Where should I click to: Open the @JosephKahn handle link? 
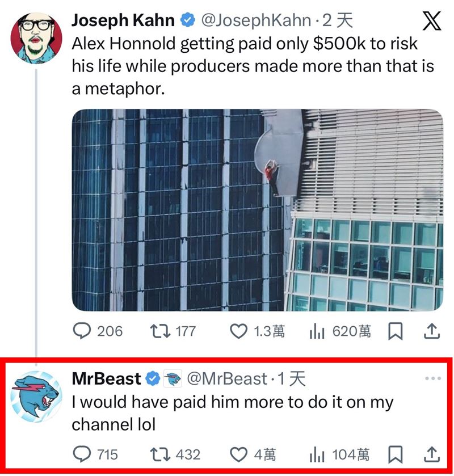[256, 22]
